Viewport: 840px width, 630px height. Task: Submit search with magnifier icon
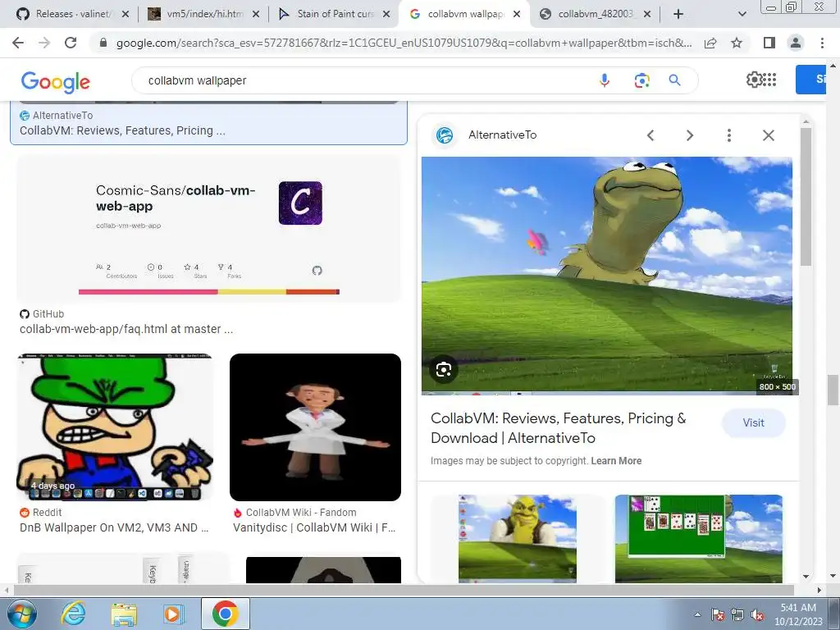674,80
